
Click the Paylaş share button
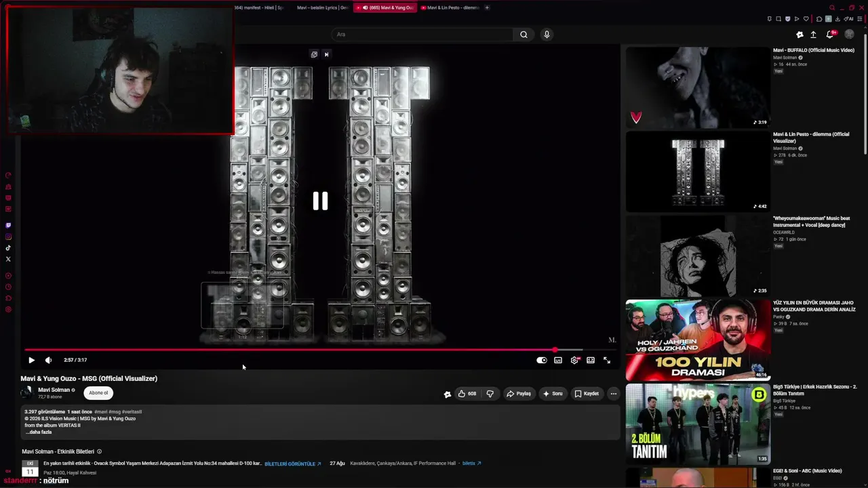pos(519,394)
